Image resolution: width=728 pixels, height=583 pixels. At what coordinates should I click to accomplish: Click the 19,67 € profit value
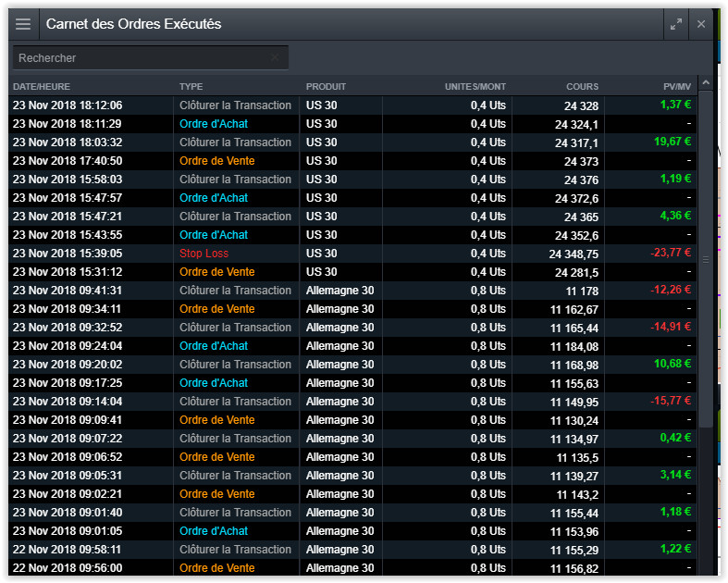pos(672,142)
